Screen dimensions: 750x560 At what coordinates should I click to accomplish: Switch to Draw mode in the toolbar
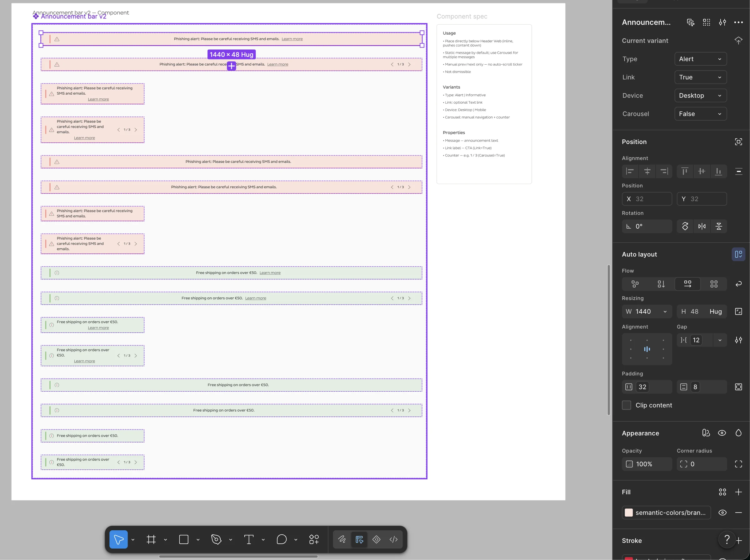(x=342, y=539)
